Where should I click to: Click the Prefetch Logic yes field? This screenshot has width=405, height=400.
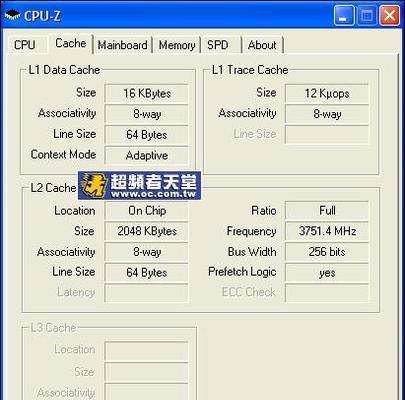[x=327, y=273]
